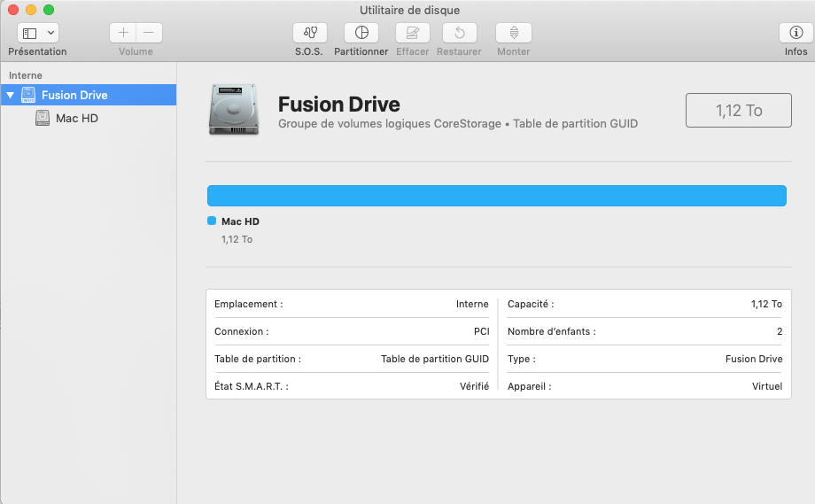Click the large hard drive image

coord(234,110)
